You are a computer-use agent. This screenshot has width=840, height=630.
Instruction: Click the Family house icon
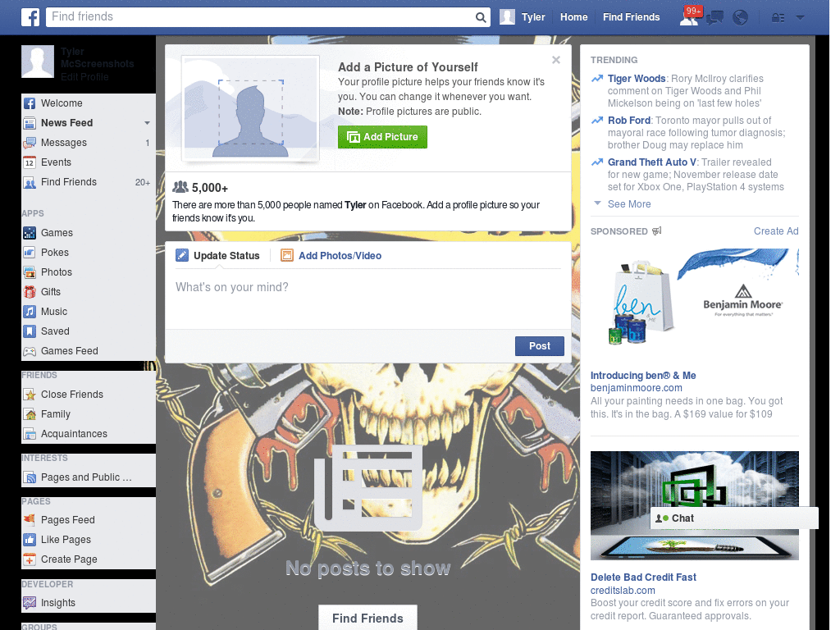point(30,414)
